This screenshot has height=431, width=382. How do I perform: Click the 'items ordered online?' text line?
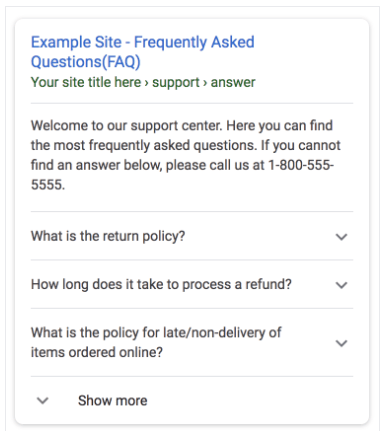(97, 352)
